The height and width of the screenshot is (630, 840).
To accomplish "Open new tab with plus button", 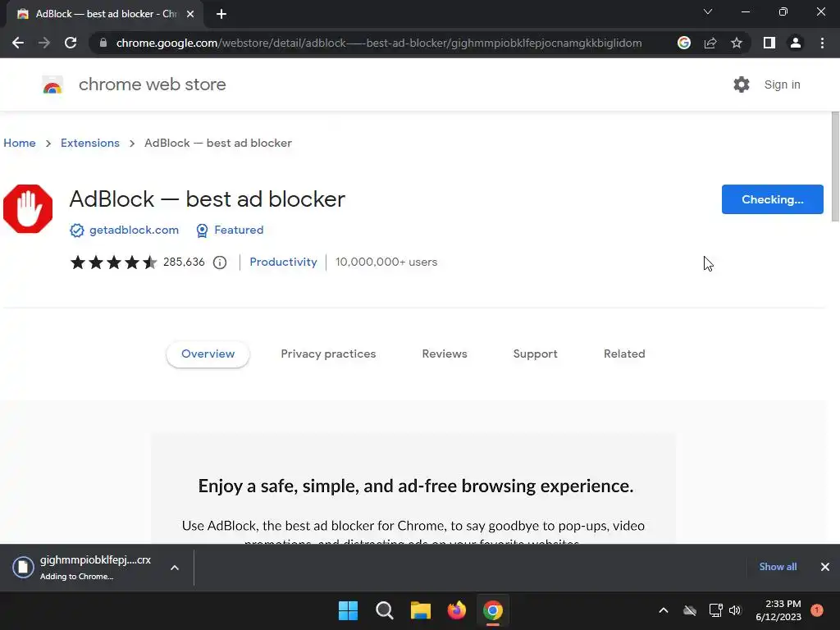I will (x=221, y=14).
